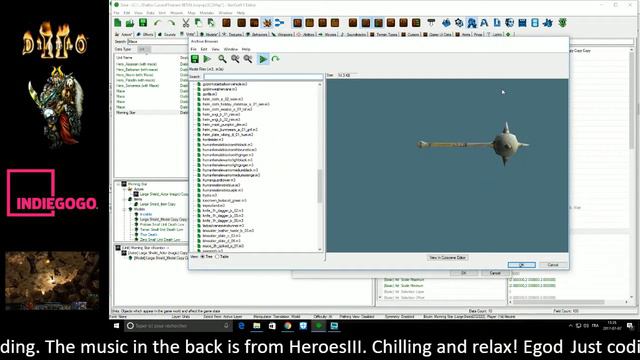
Task: Click View in Cutscene Editor button
Action: (x=447, y=258)
